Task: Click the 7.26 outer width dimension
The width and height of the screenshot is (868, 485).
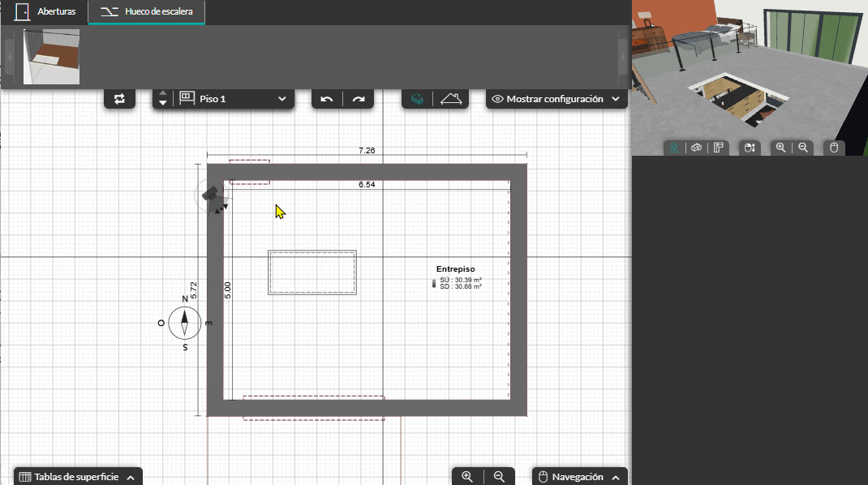Action: pos(367,151)
